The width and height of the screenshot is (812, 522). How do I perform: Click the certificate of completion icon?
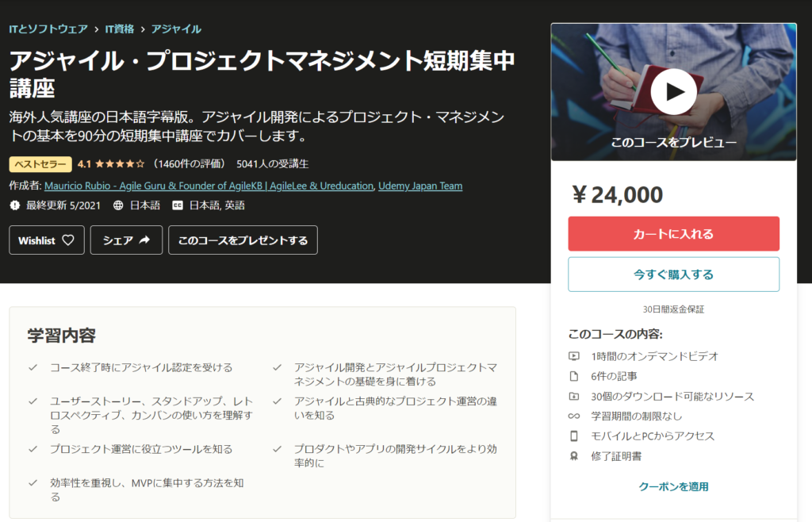click(574, 456)
